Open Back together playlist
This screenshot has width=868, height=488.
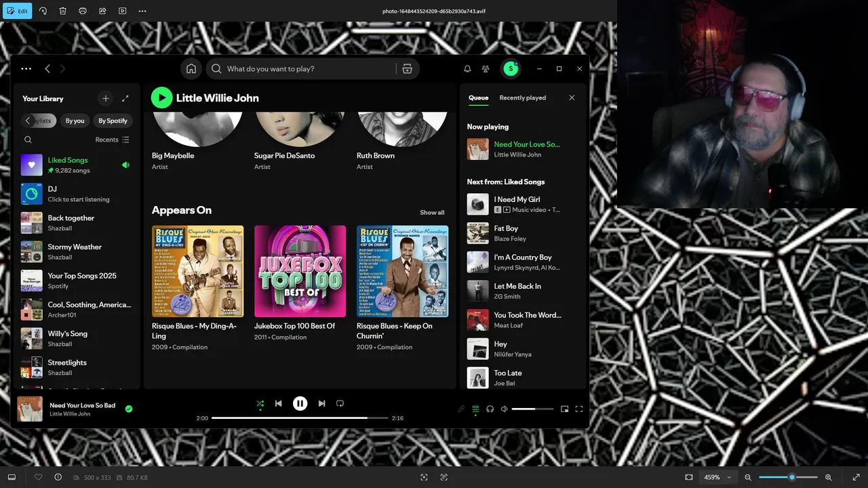tap(76, 223)
